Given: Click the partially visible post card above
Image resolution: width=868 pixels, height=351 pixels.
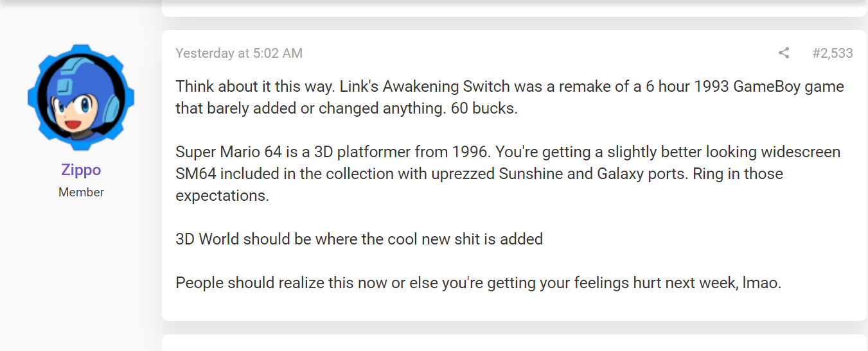Looking at the screenshot, I should point(514,8).
